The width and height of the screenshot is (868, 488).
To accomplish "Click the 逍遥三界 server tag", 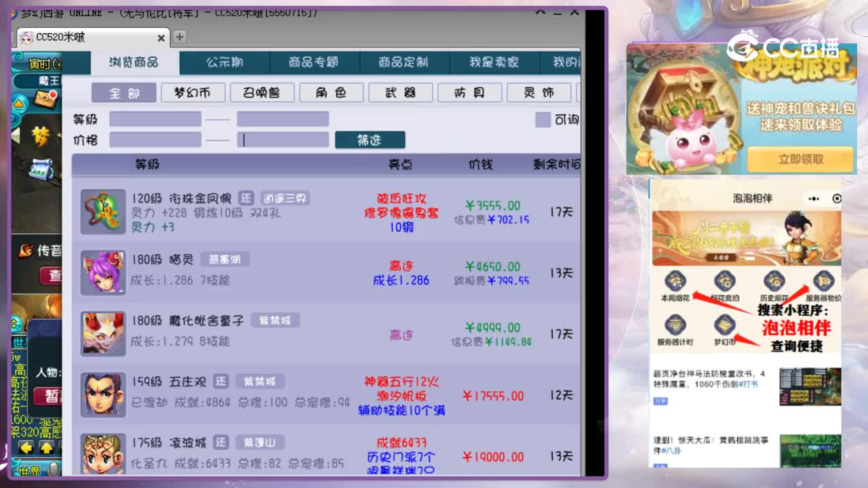I will click(285, 199).
